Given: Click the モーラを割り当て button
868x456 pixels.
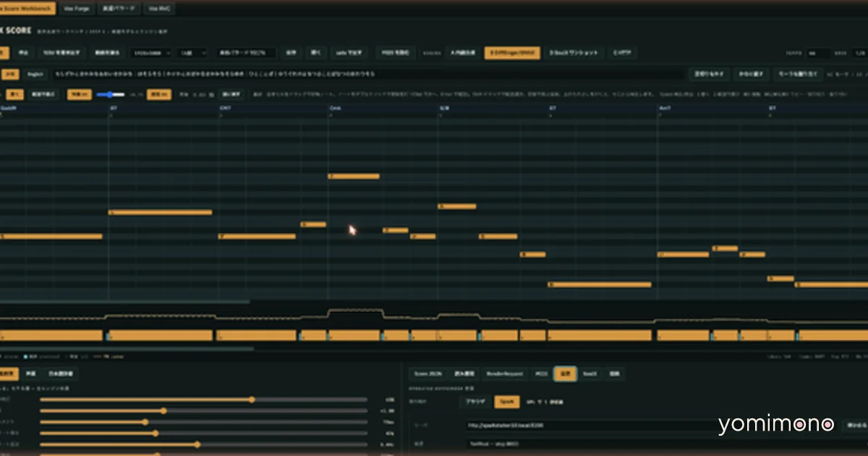Looking at the screenshot, I should (798, 74).
